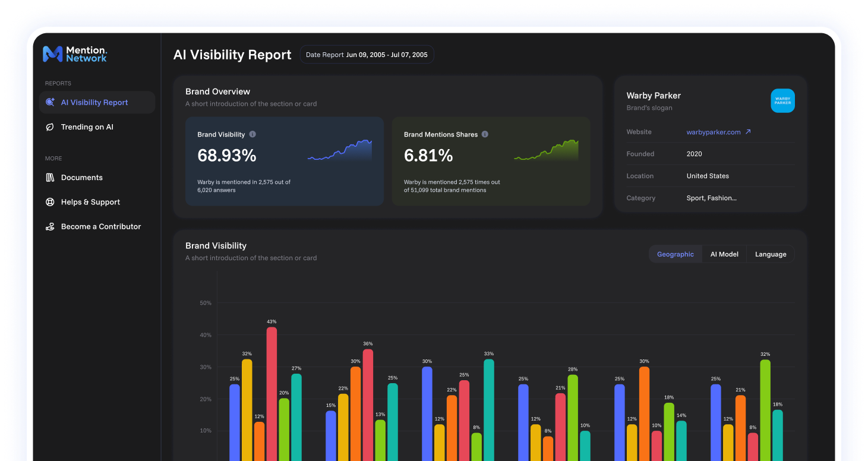Click the "Brand Overview" section title
This screenshot has height=461, width=868.
point(217,91)
